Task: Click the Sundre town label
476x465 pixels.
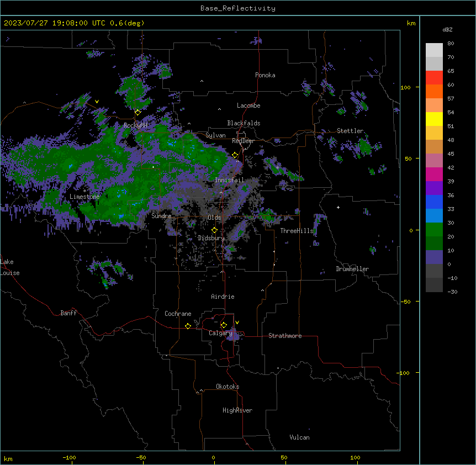Action: 161,216
